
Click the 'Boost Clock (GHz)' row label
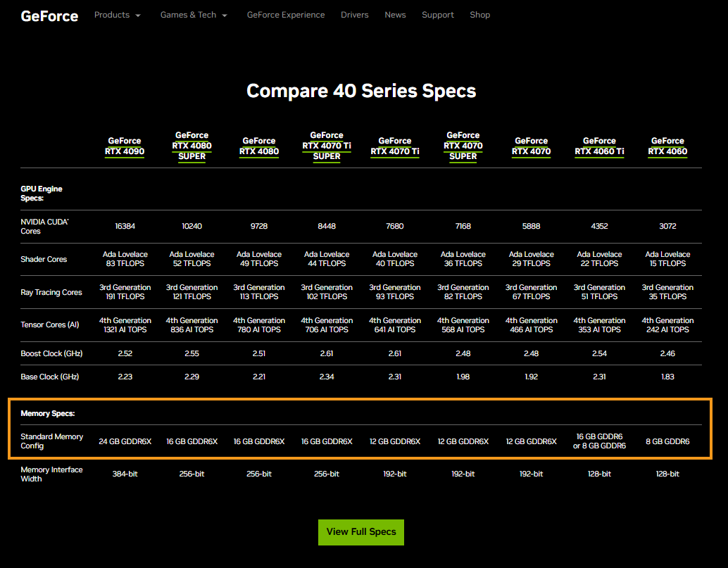point(51,353)
